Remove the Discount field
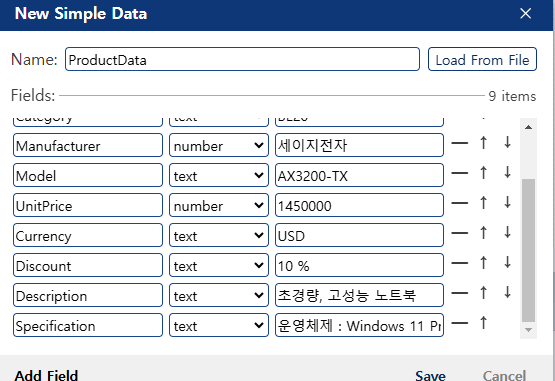 click(x=459, y=263)
